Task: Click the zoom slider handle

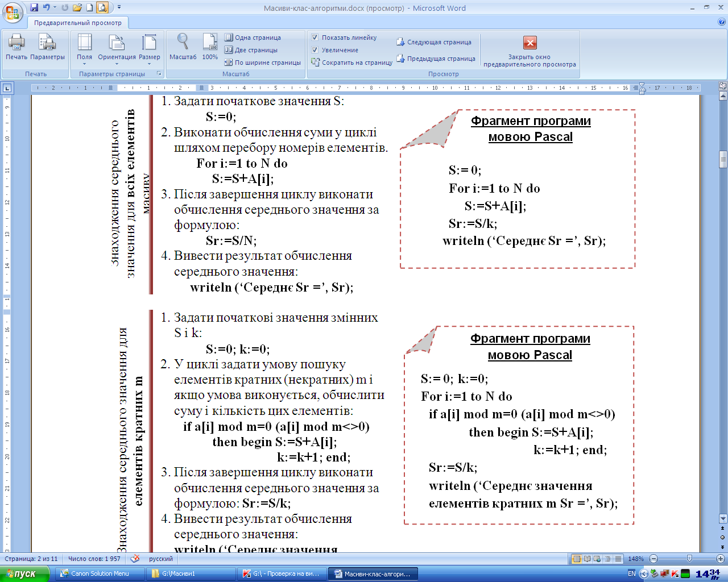Action: tap(689, 559)
